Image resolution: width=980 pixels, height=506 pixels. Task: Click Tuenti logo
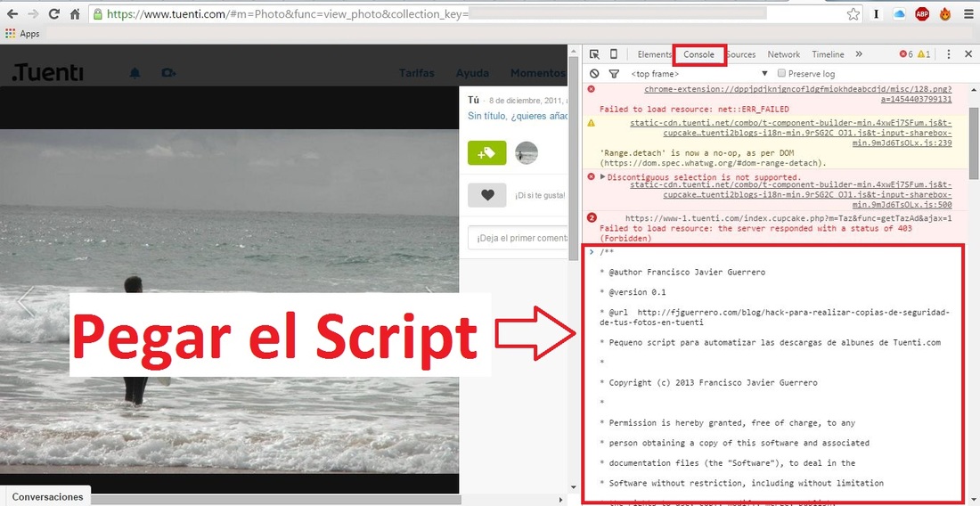(x=47, y=73)
